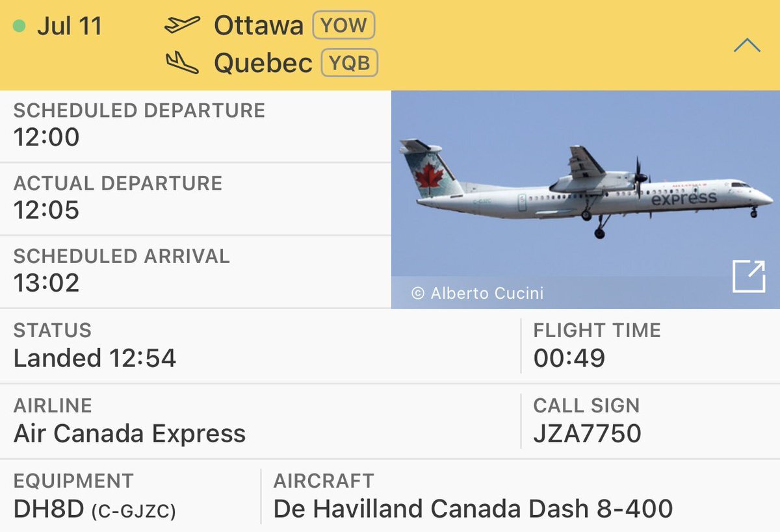Tap the Landed 12:54 status

point(95,359)
